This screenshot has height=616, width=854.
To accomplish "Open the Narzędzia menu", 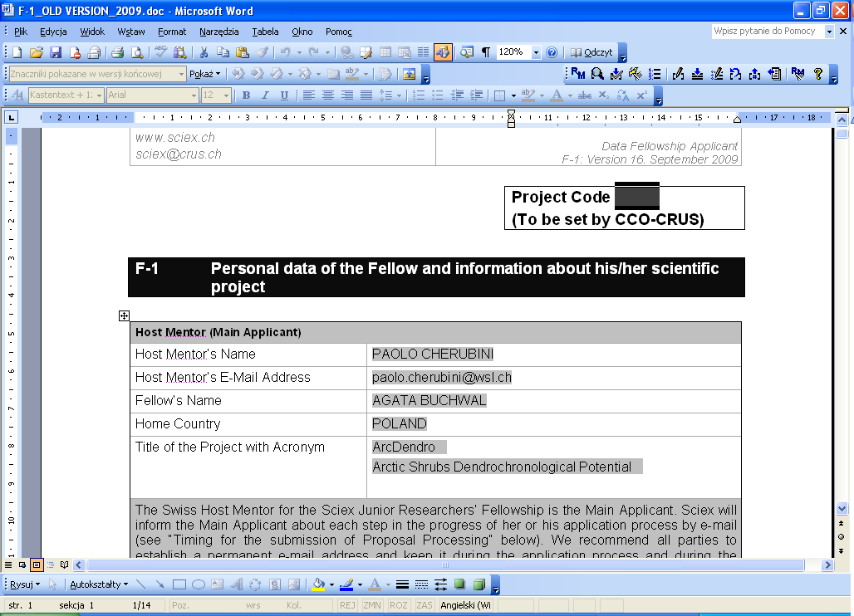I will pyautogui.click(x=219, y=32).
